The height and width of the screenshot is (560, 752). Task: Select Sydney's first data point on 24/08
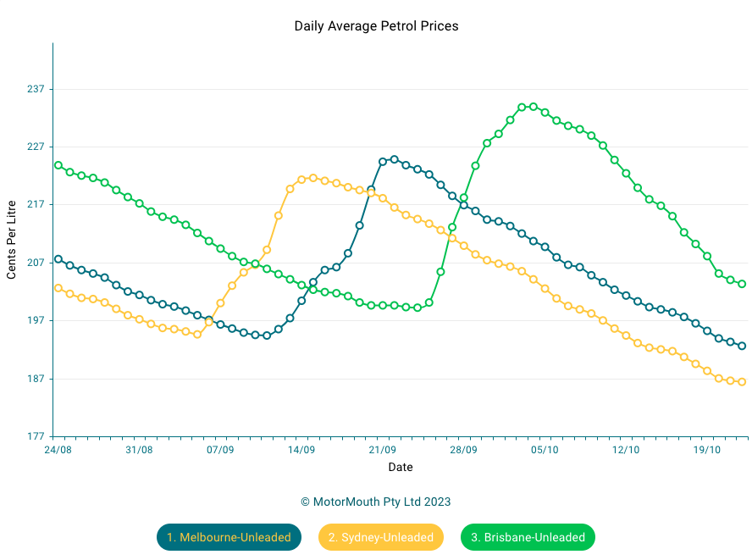[58, 288]
